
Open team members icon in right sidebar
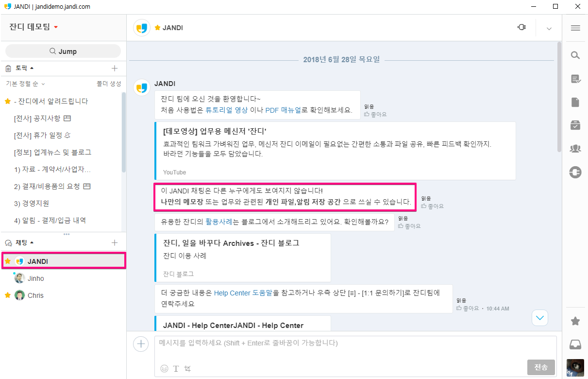(x=575, y=149)
